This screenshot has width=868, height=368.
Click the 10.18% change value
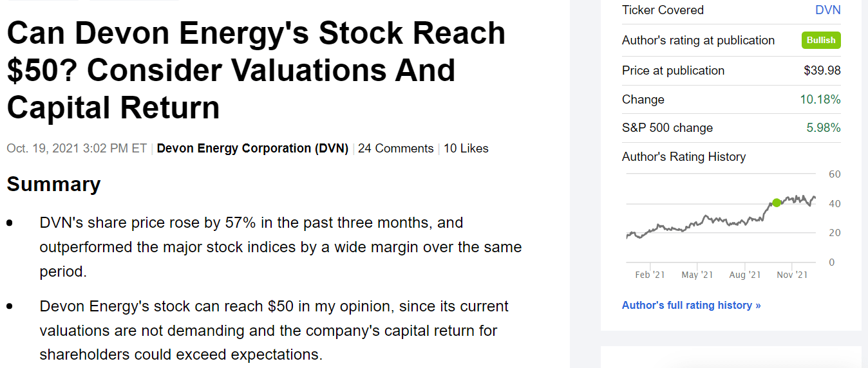820,100
